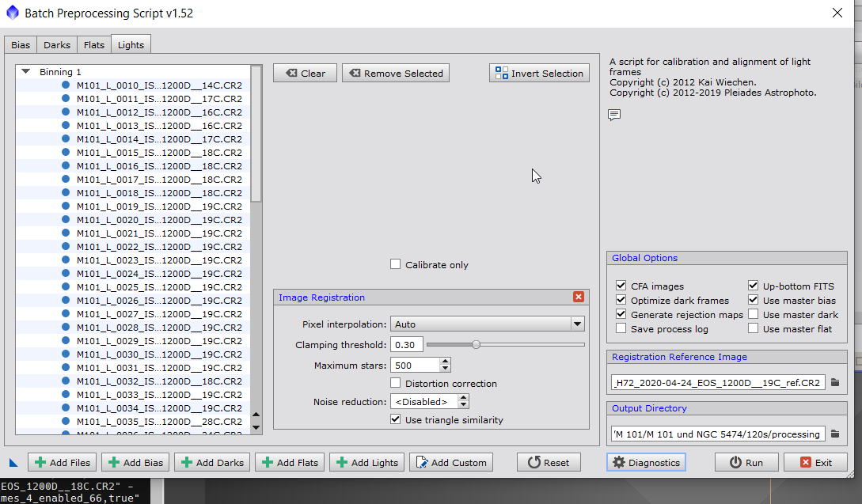
Task: Exit the script dialog
Action: [816, 462]
